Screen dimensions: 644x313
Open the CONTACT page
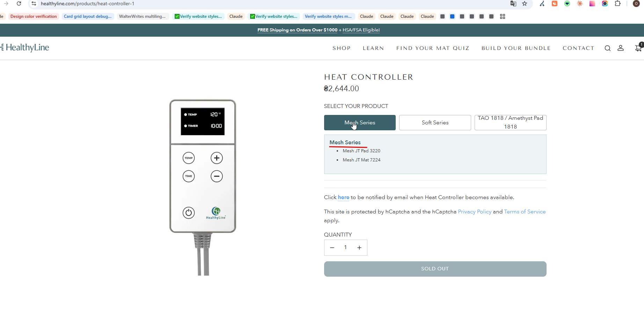(578, 48)
